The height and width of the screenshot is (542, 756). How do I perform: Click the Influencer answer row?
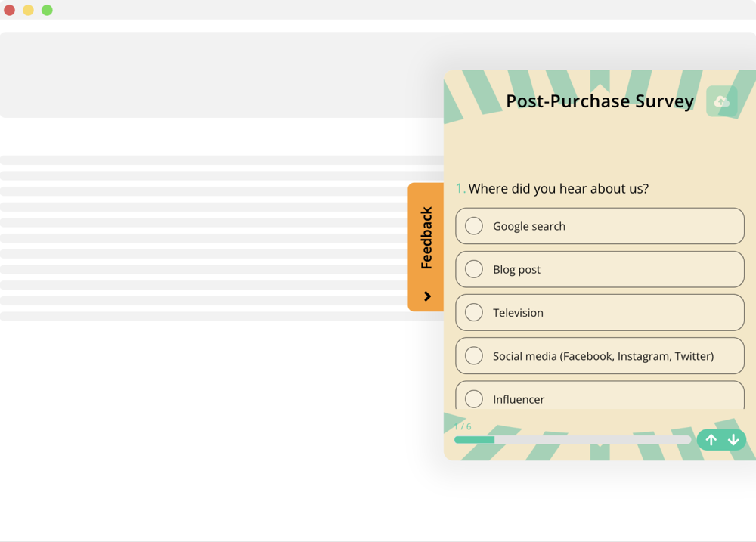click(600, 398)
